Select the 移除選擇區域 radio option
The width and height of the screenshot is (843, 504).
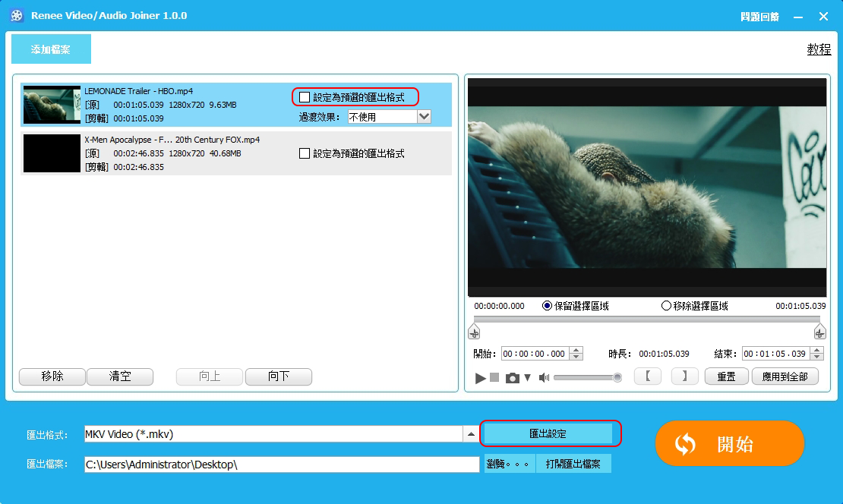click(x=666, y=306)
